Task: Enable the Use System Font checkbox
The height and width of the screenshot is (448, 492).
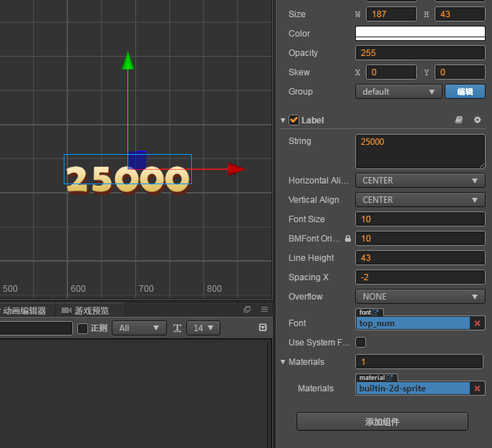Action: [x=360, y=342]
